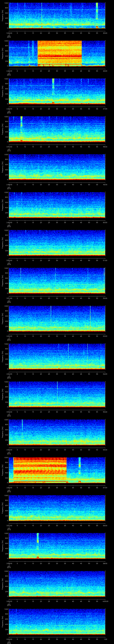Click the "3:48:00" start time label

(9, 184)
